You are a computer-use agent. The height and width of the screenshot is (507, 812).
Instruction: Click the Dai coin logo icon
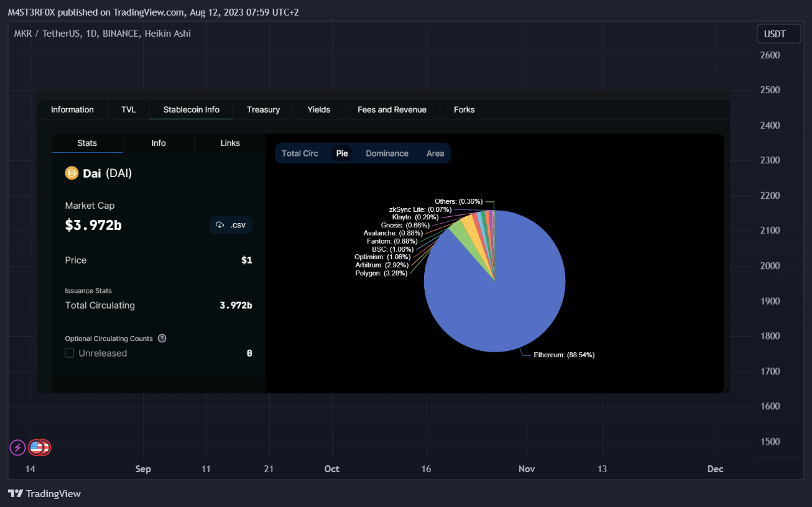(72, 173)
